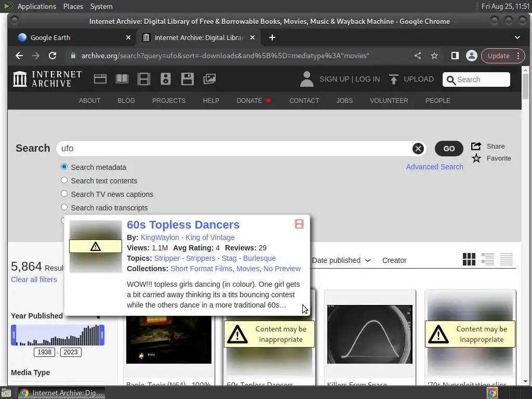Open the Software floppy disk icon
532x399 pixels.
[187, 79]
